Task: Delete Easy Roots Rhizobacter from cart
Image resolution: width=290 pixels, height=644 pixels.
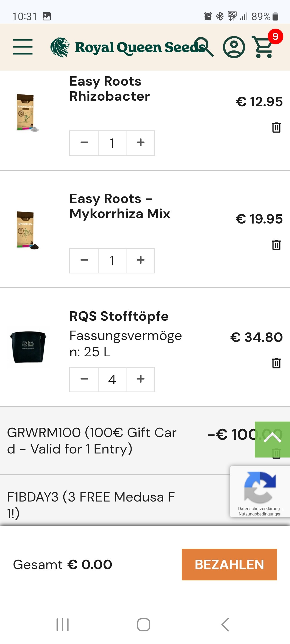Action: click(x=276, y=127)
